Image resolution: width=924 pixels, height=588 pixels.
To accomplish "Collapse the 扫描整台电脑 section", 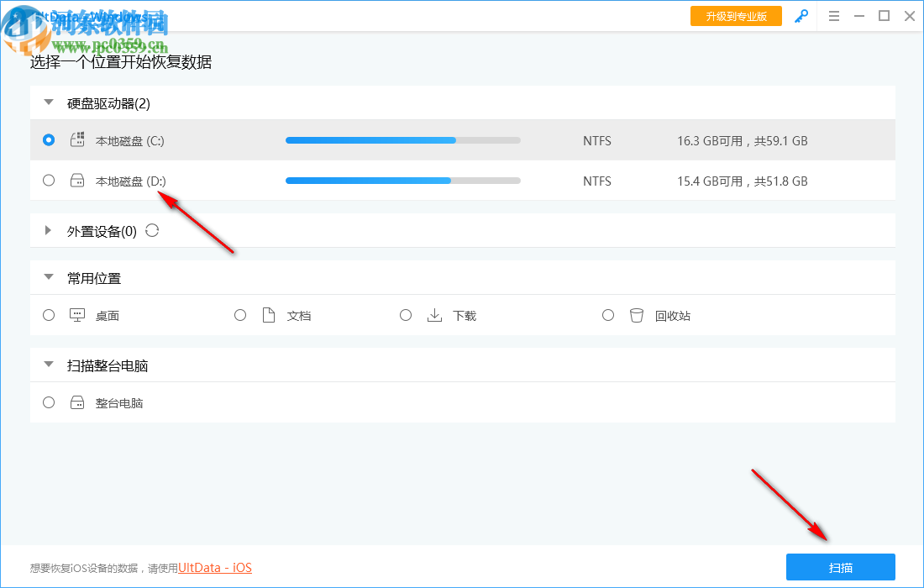I will 48,364.
